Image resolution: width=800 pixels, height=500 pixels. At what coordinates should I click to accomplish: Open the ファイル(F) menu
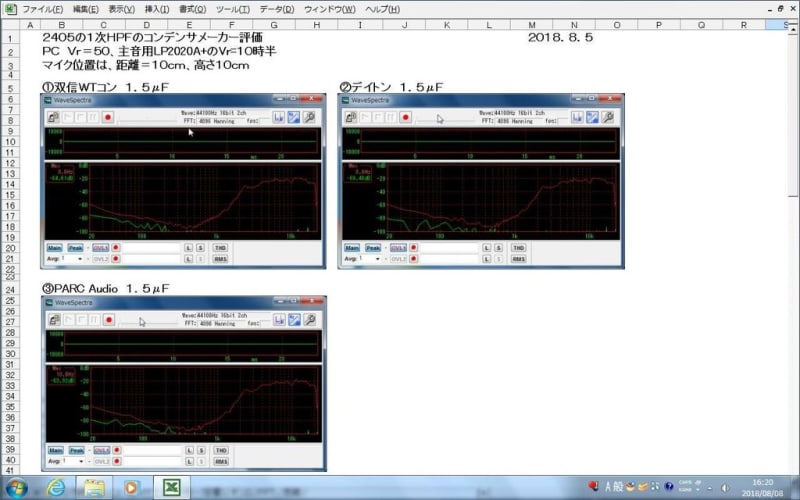(x=43, y=9)
